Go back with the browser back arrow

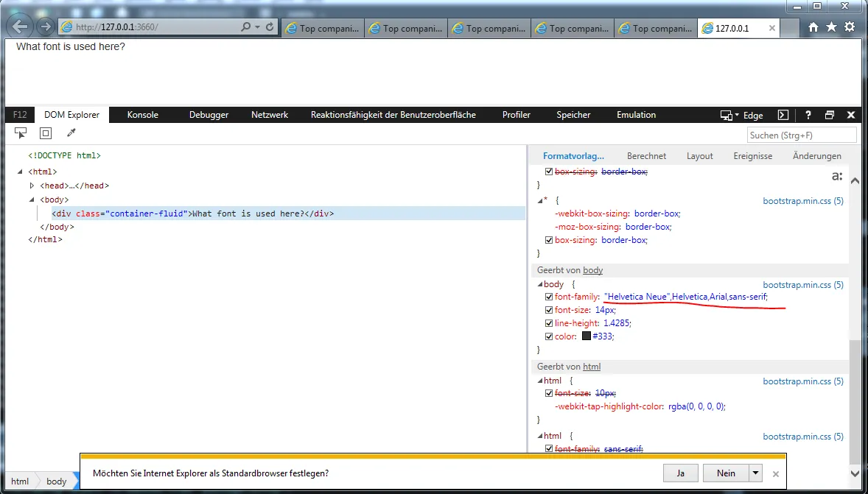(19, 26)
